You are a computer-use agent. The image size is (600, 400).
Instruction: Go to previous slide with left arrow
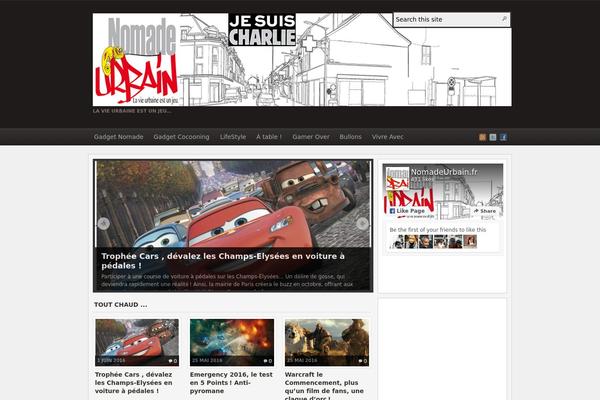pyautogui.click(x=103, y=223)
